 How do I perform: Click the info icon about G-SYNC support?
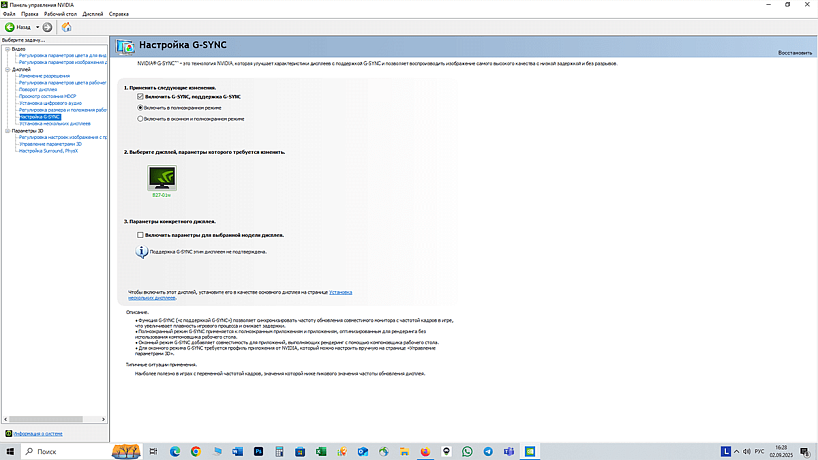click(141, 252)
